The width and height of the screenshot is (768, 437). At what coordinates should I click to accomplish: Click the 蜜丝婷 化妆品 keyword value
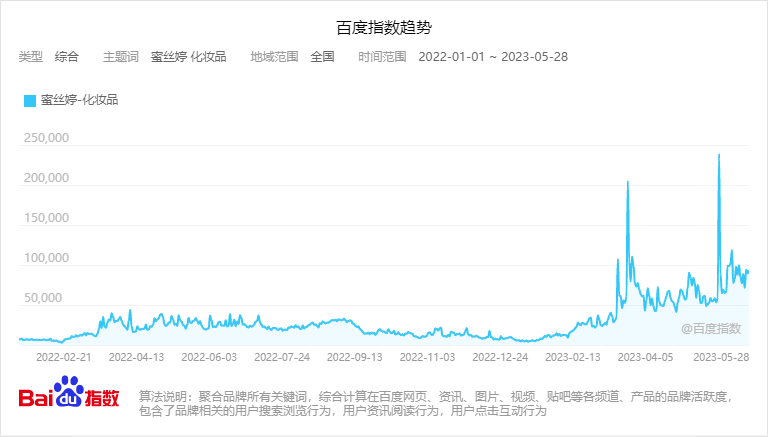[189, 57]
